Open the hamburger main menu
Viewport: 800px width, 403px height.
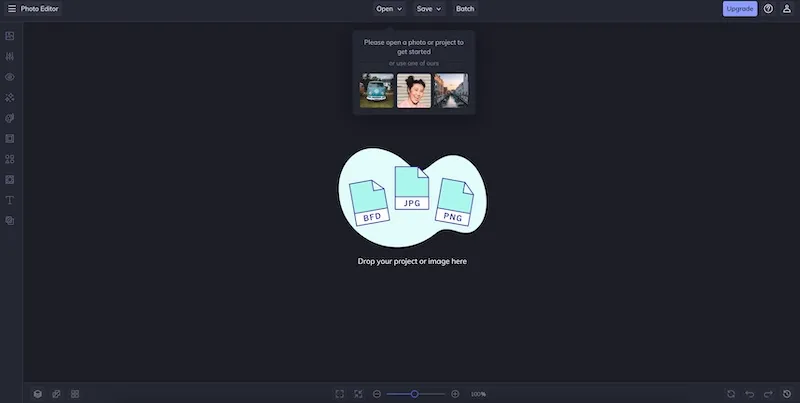(x=12, y=9)
